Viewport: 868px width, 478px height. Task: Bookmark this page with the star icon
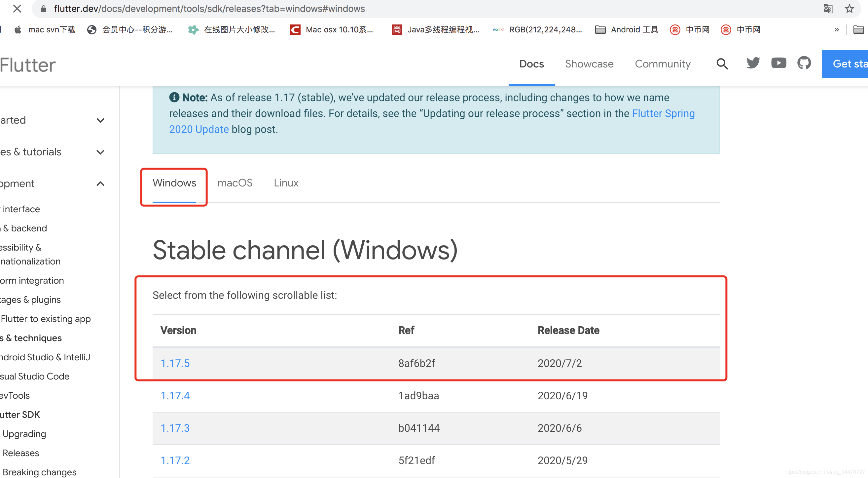point(850,9)
